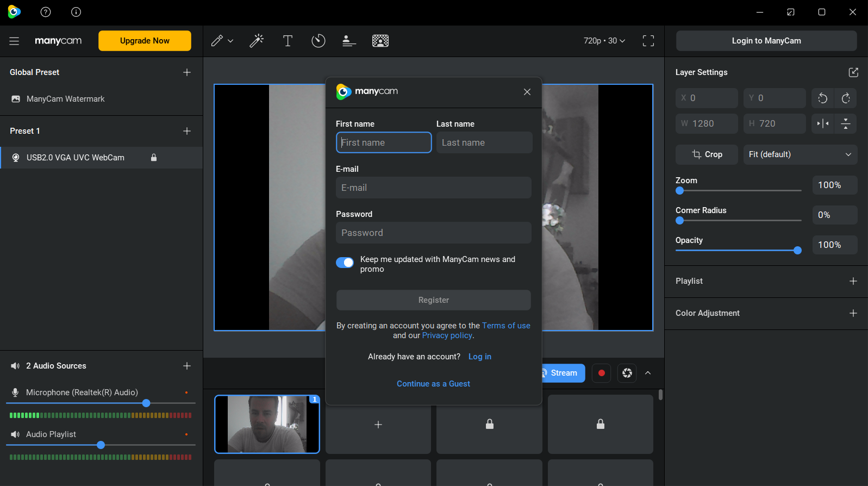Open the info icon in title bar

[x=76, y=12]
